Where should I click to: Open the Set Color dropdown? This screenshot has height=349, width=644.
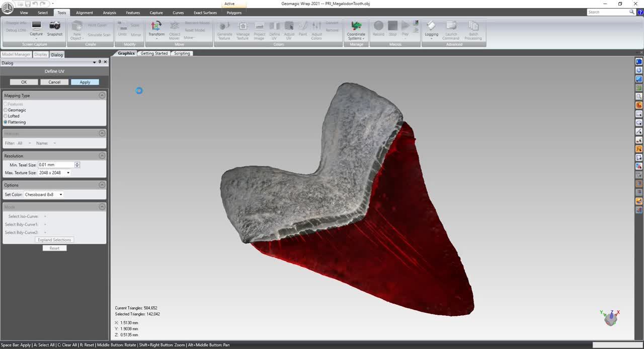[61, 194]
